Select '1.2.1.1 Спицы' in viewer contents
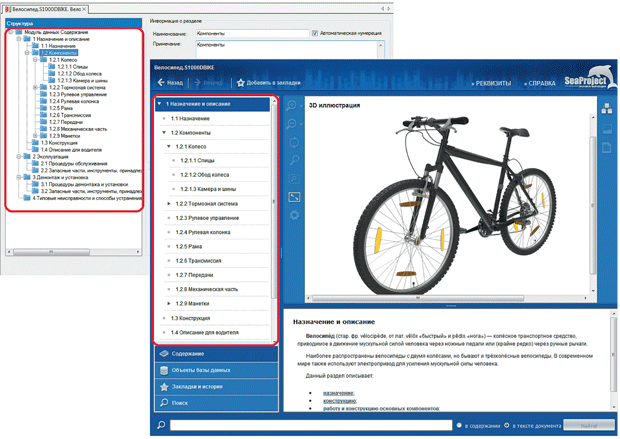This screenshot has height=439, width=620. [x=197, y=161]
